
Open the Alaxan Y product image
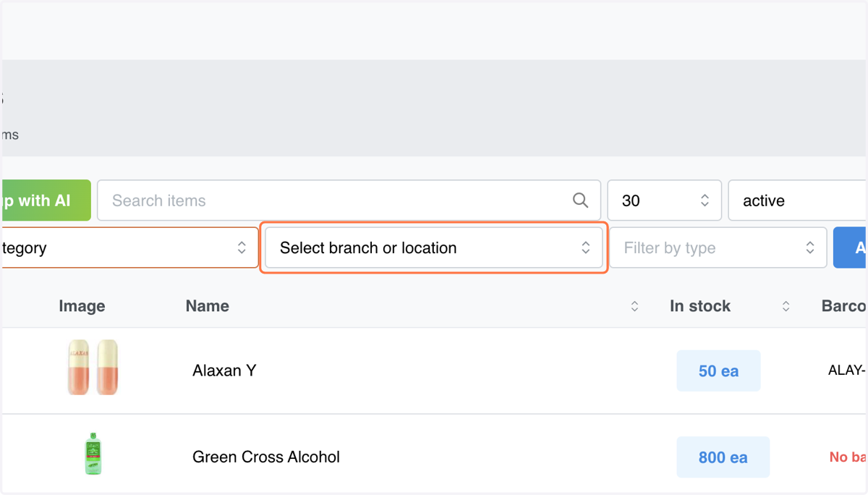[93, 368]
